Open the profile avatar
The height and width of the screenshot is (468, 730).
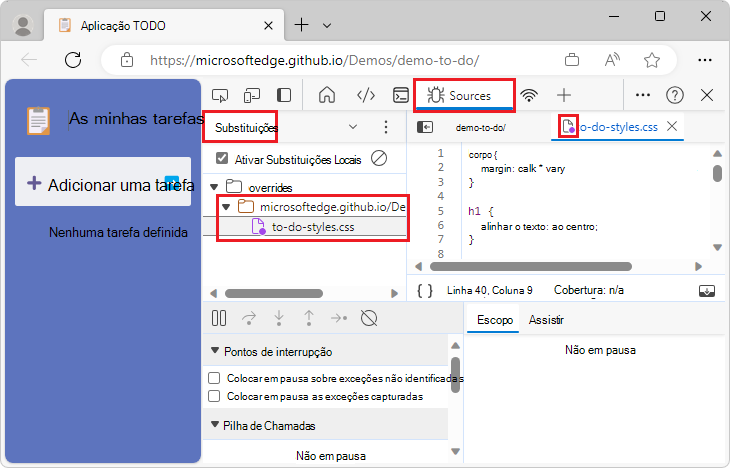[23, 25]
